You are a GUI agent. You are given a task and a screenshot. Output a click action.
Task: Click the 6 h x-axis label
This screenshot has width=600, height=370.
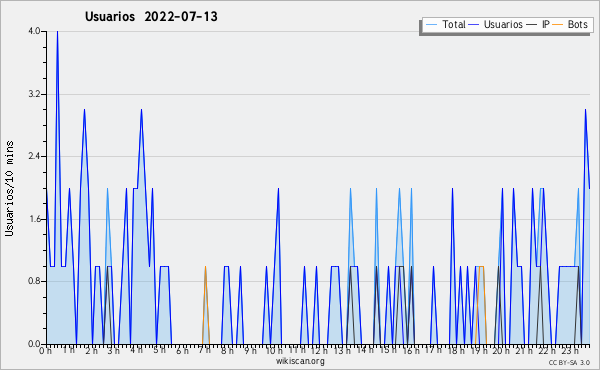182,350
